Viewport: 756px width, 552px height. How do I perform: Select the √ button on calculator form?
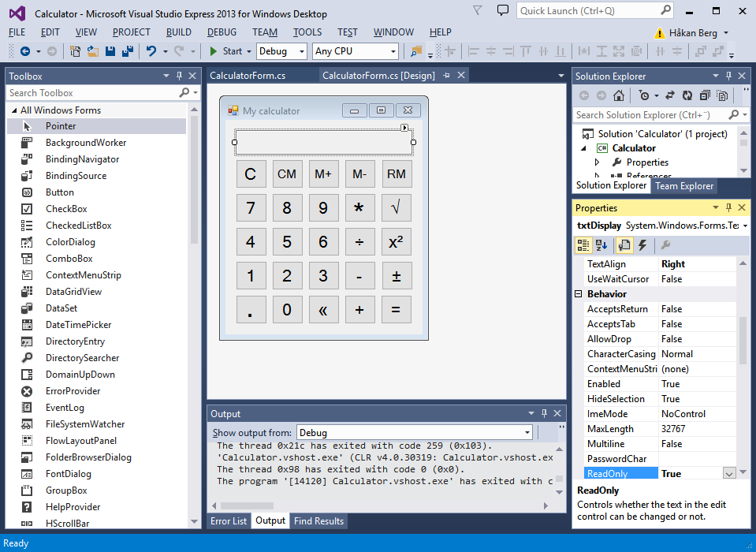pos(397,207)
